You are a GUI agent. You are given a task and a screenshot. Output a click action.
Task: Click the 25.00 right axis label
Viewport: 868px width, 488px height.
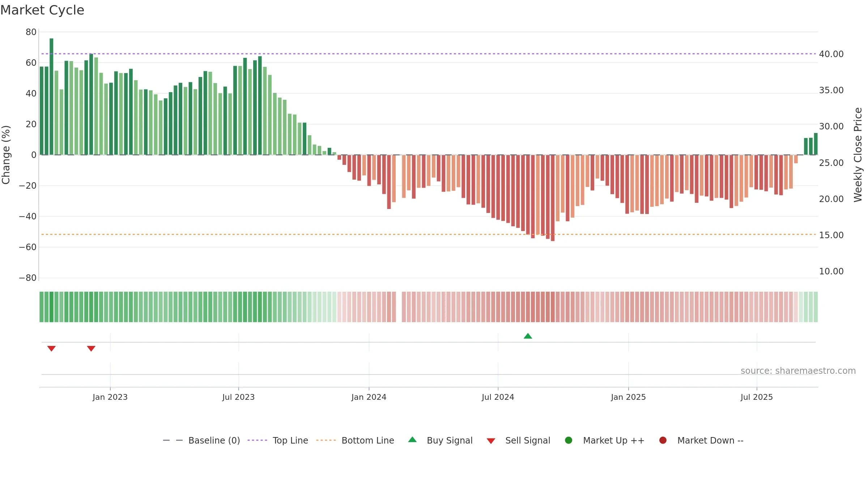pyautogui.click(x=831, y=163)
